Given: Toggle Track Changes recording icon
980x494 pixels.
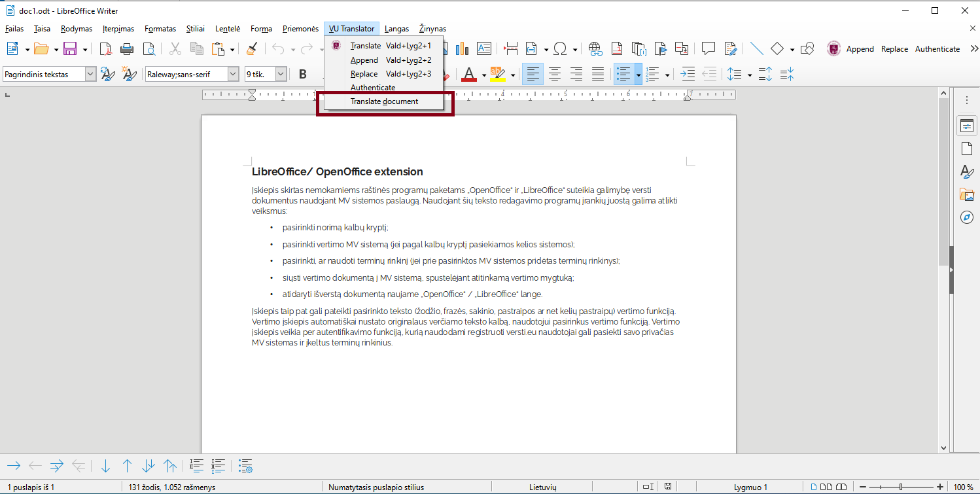Looking at the screenshot, I should click(x=730, y=48).
